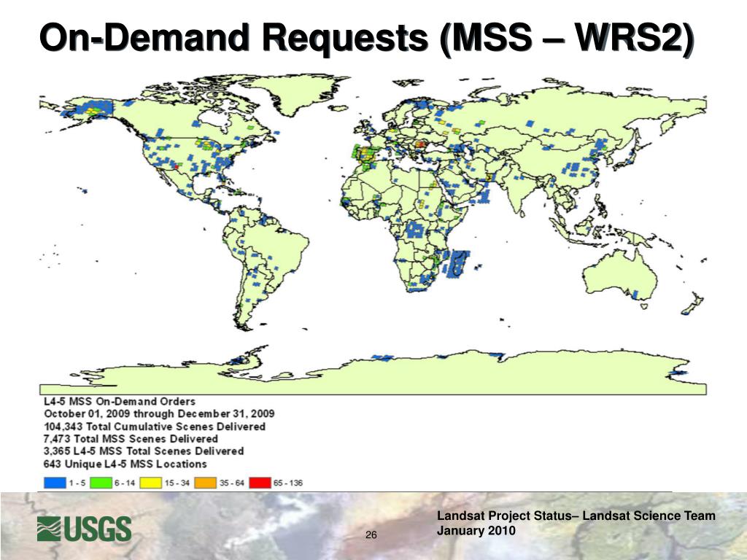Screen dimensions: 747x560
Task: Click the text L4-5 MSS On-Demand Orders
Action: [x=119, y=402]
